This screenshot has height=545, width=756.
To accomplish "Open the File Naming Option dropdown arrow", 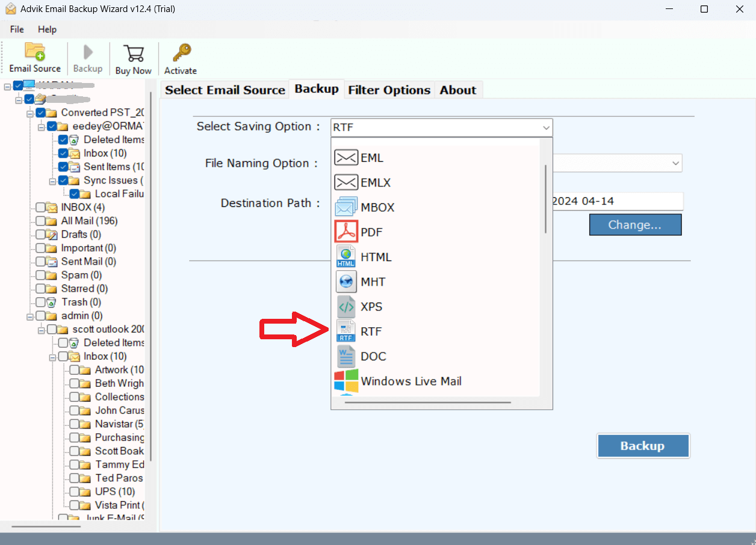I will 676,163.
